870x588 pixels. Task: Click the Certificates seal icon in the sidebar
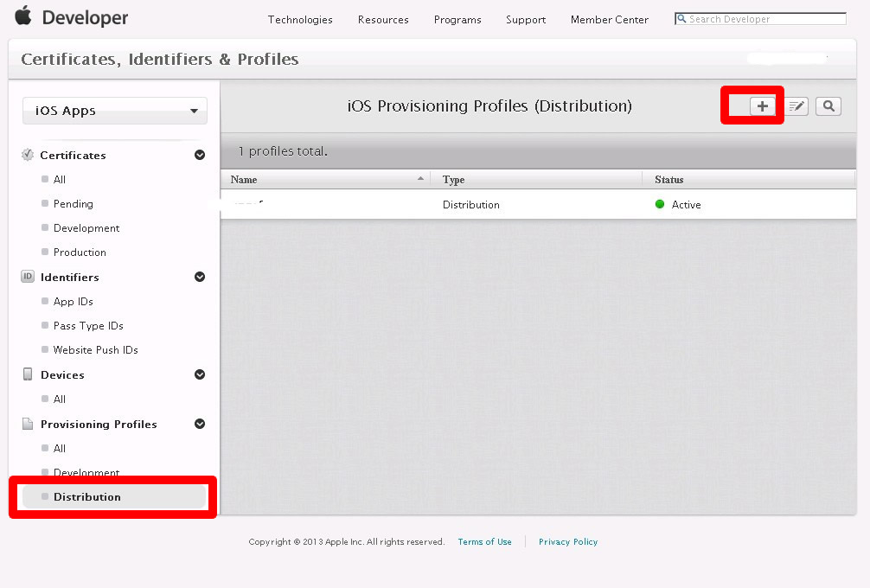[27, 155]
